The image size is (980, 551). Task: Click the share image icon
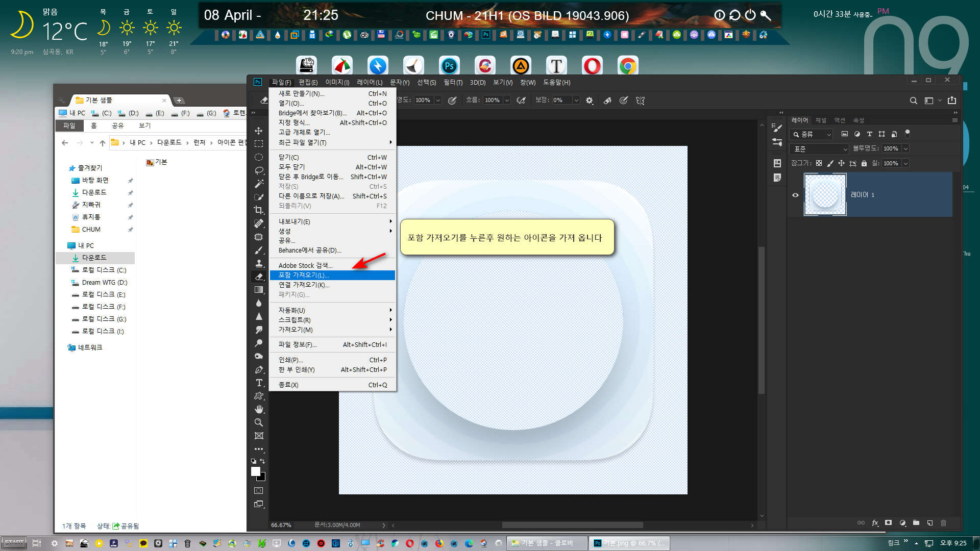click(x=952, y=101)
